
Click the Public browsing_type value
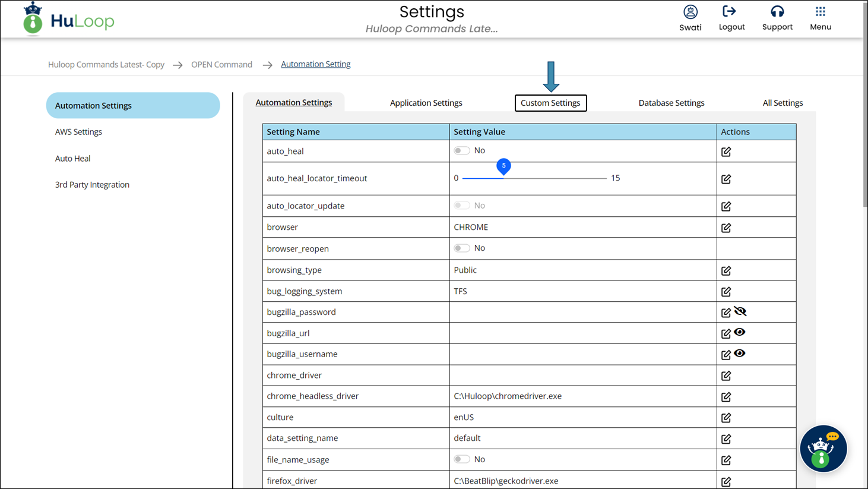pos(465,270)
